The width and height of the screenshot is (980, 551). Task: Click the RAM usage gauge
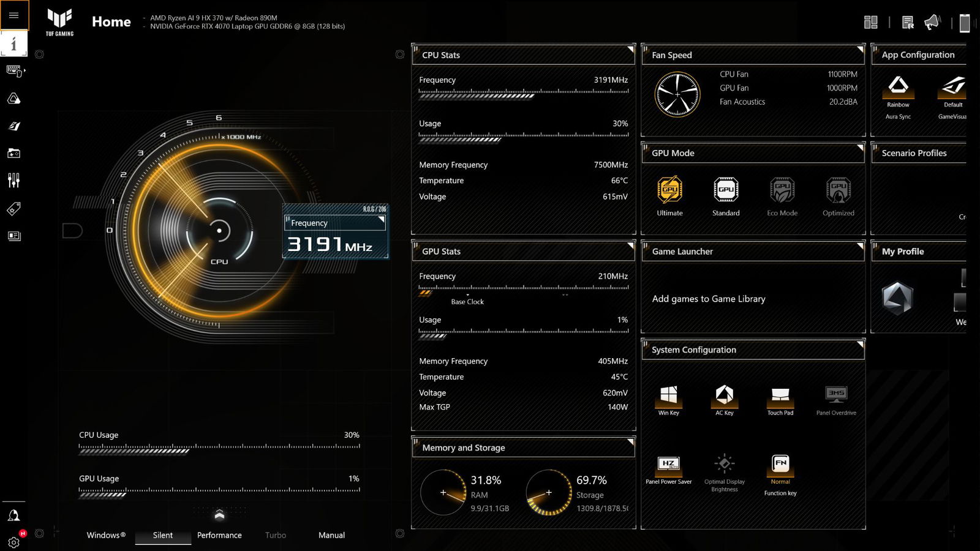pyautogui.click(x=443, y=492)
